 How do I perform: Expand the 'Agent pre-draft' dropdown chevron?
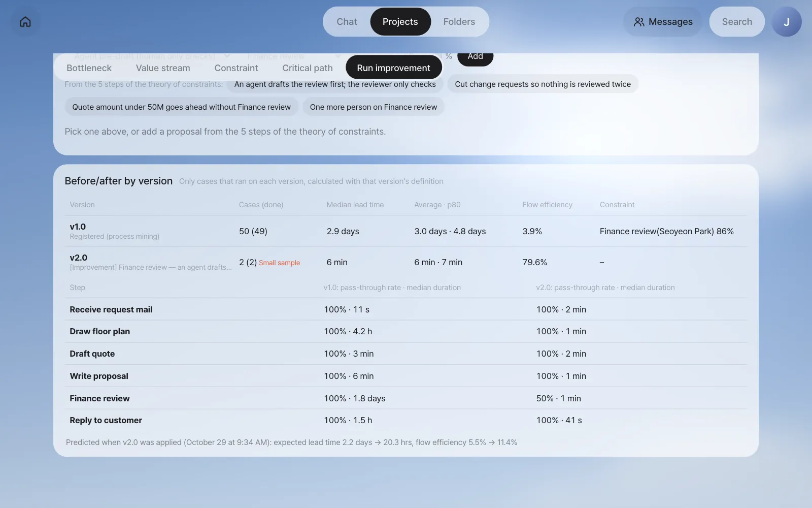tap(227, 56)
